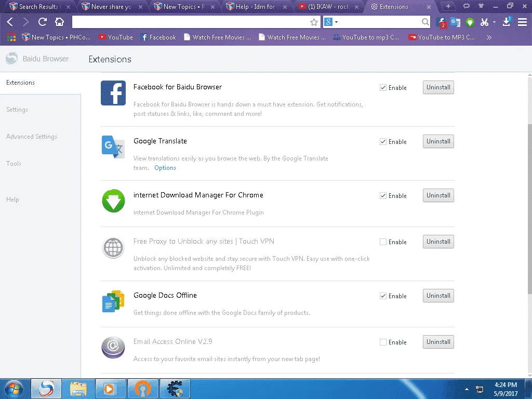Toggle Enable for internet Download Manager
This screenshot has width=532, height=399.
(383, 195)
